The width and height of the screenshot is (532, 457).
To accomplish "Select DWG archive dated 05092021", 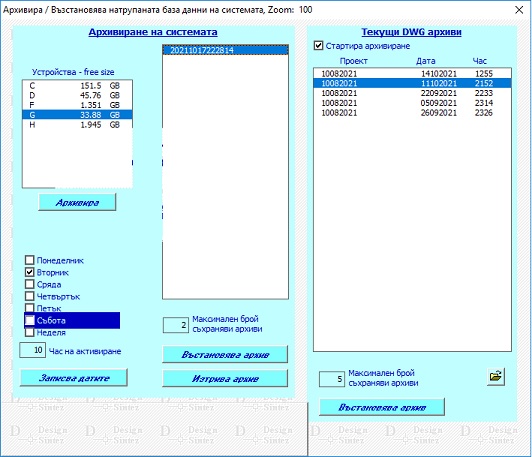I will click(412, 103).
